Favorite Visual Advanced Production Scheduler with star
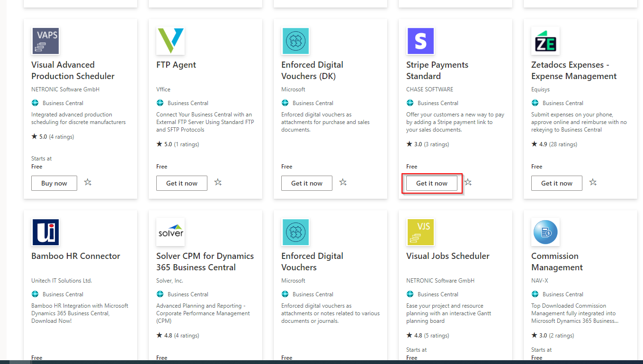This screenshot has width=643, height=364. click(88, 182)
